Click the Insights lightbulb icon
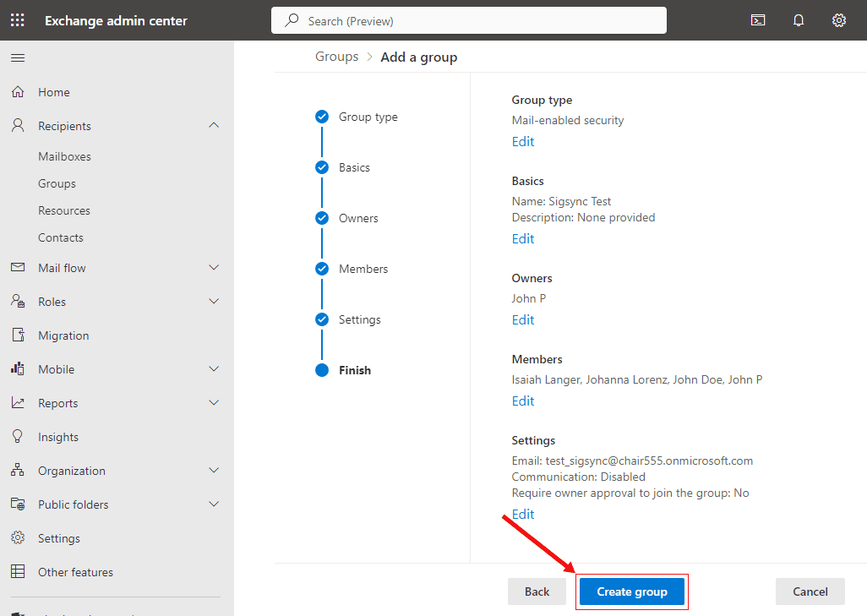Screen dimensions: 867x616 [x=18, y=437]
